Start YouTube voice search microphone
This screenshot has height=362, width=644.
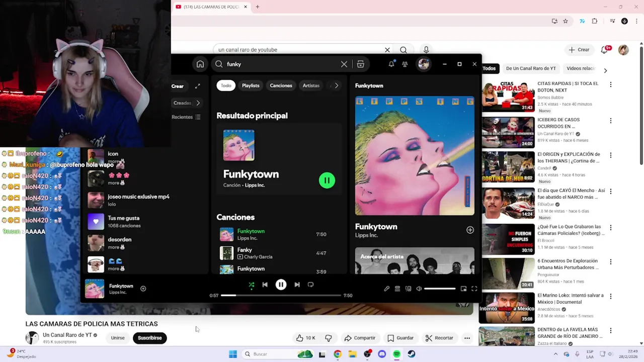click(426, 49)
